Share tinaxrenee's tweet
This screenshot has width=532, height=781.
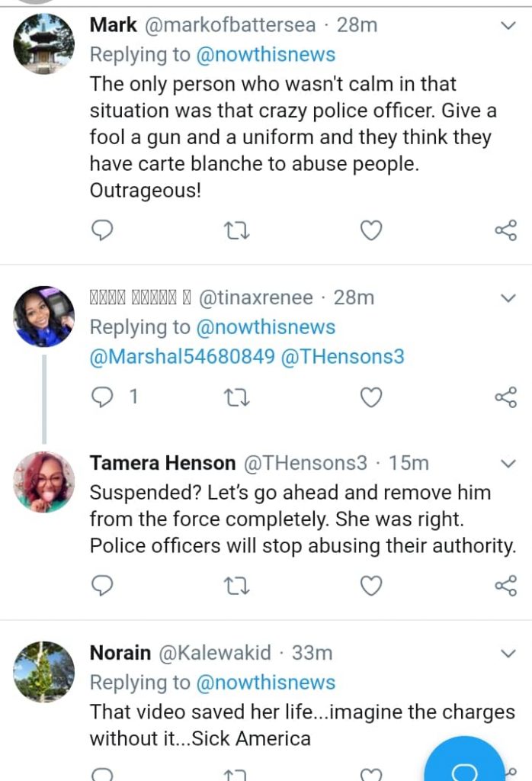[505, 397]
